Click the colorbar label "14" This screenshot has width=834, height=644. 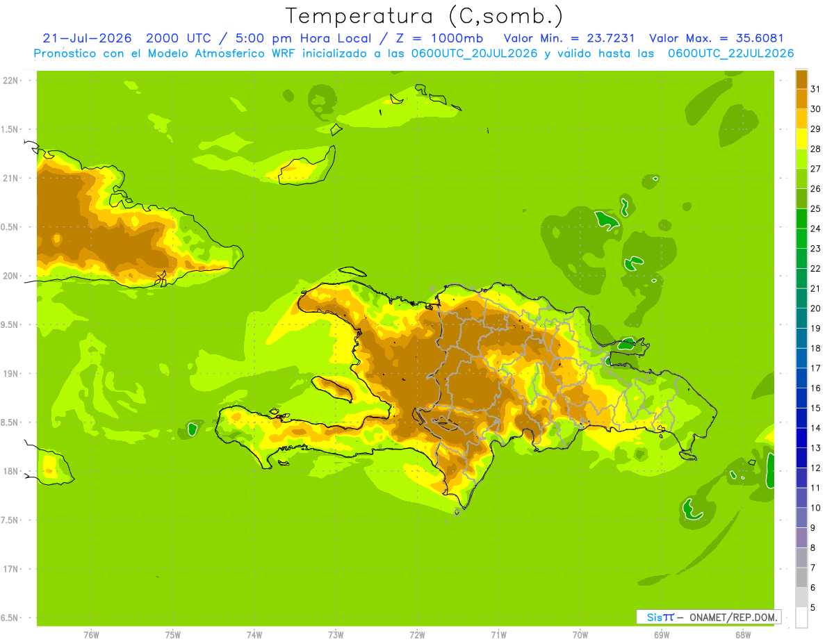point(815,428)
